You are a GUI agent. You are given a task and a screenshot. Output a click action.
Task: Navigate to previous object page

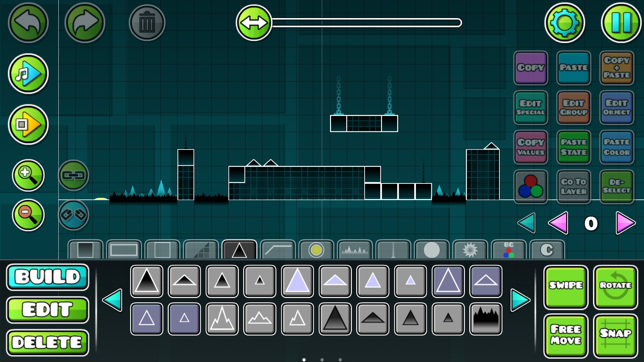click(x=113, y=300)
